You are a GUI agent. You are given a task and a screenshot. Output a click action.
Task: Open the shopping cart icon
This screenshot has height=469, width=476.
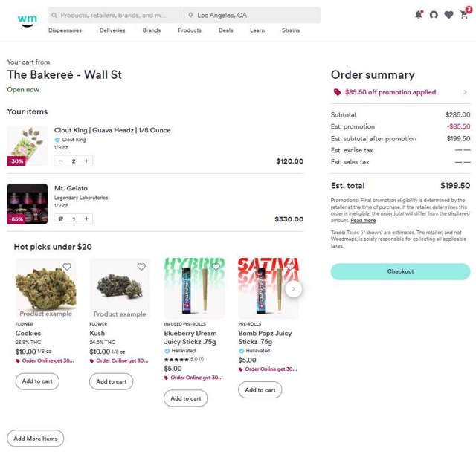coord(465,15)
